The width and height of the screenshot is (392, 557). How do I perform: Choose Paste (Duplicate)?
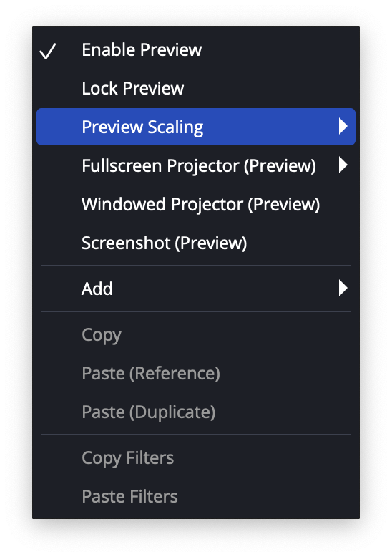point(196,412)
